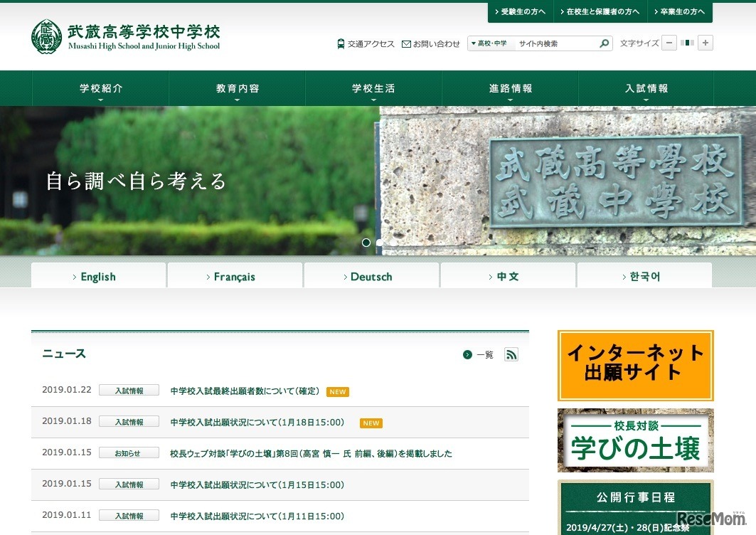
Task: Switch the site to English
Action: (97, 276)
